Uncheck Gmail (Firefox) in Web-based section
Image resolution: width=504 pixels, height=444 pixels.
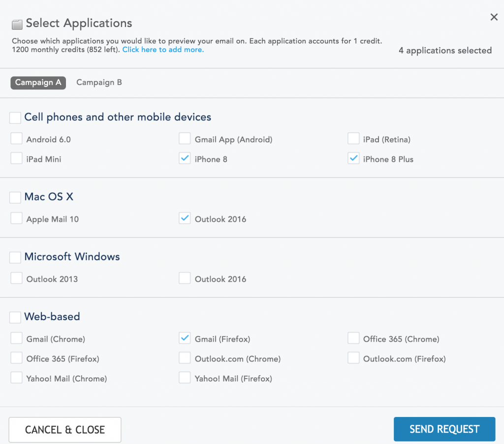pos(185,338)
